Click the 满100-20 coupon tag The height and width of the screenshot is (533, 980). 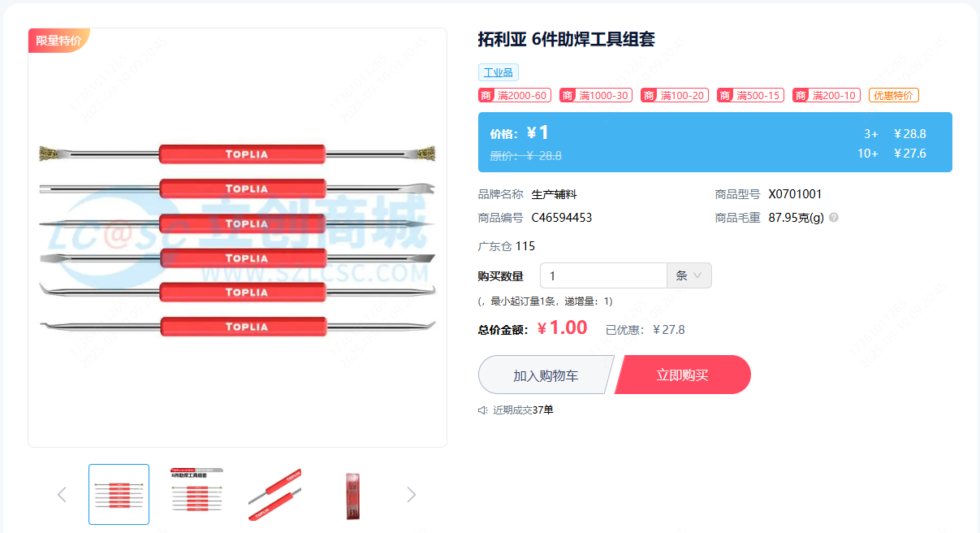click(x=675, y=95)
